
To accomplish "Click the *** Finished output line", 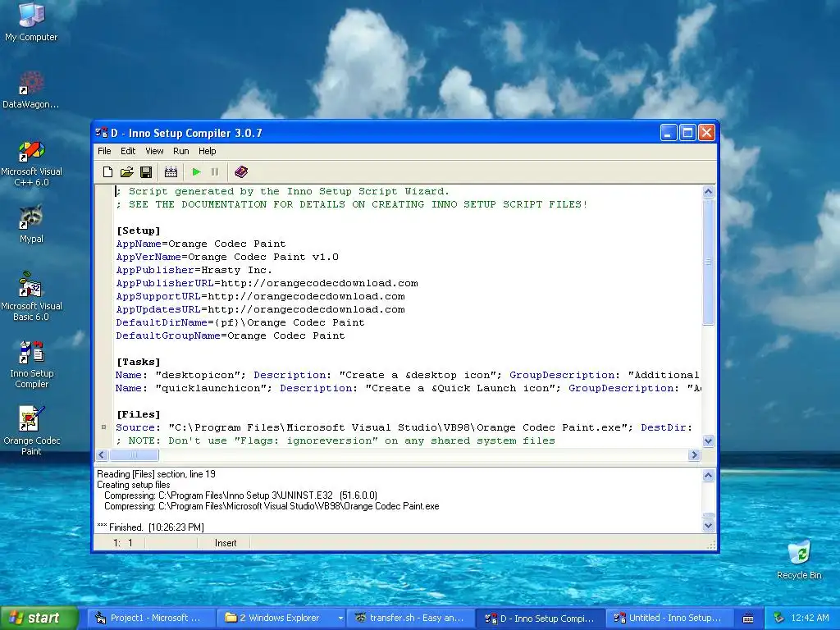I will click(150, 527).
